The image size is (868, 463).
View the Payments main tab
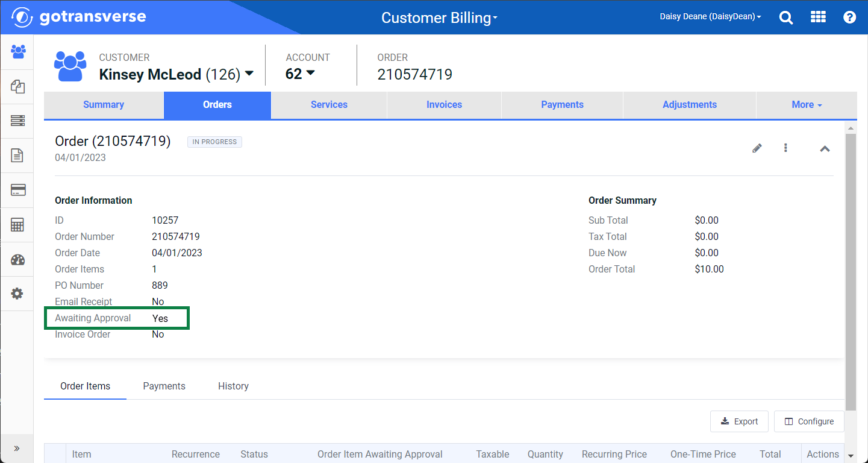563,105
